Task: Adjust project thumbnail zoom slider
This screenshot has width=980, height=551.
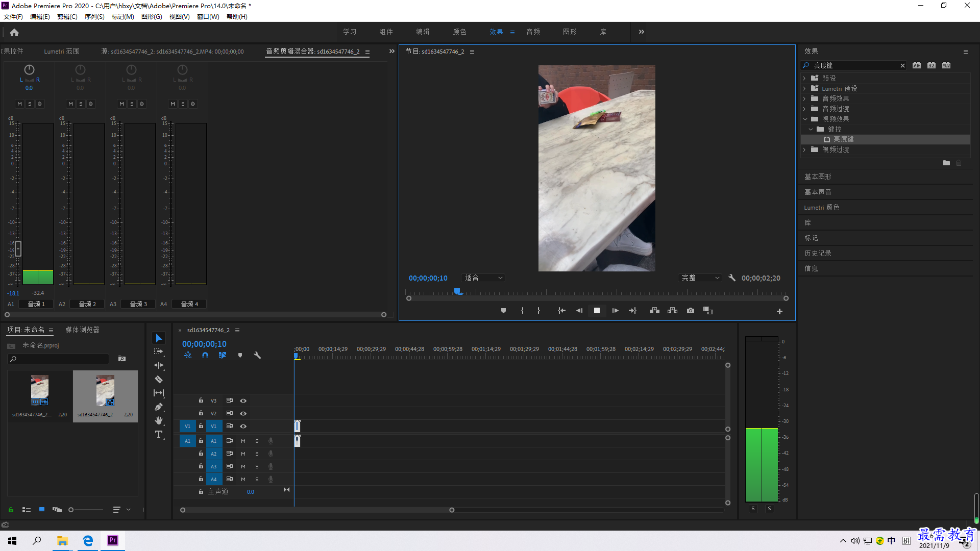Action: 71,510
